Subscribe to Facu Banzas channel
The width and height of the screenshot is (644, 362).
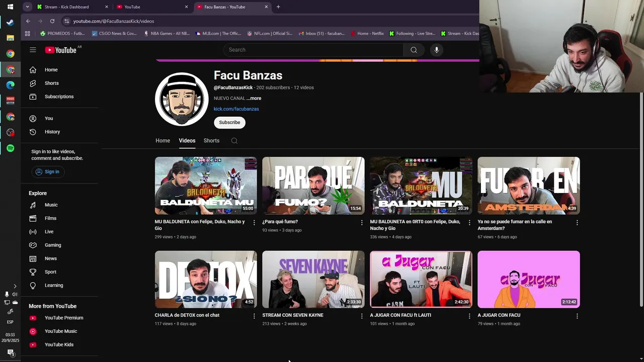click(x=229, y=122)
